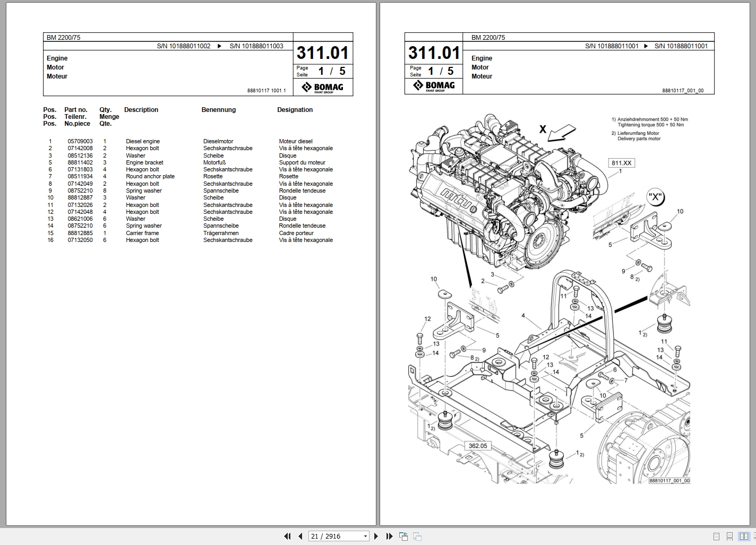Click the Trägerrahmen entry
756x545 pixels.
pyautogui.click(x=221, y=233)
